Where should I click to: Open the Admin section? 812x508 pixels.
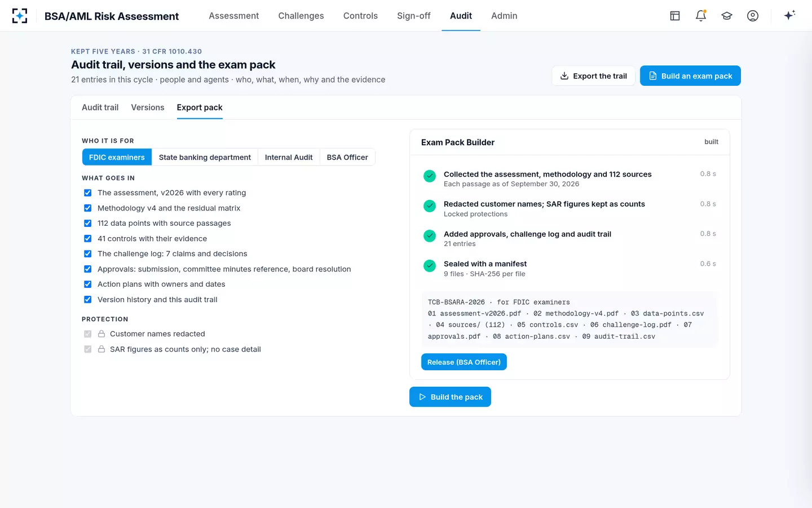point(504,16)
